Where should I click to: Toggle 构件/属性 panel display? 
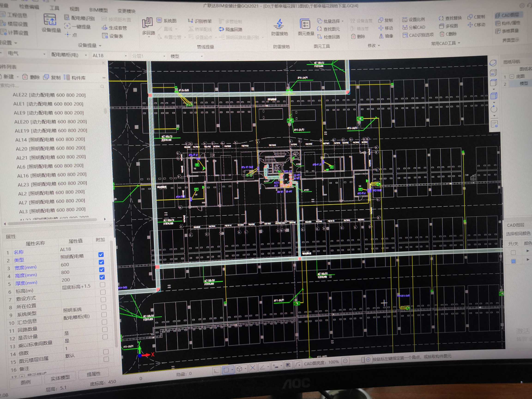[x=508, y=23]
